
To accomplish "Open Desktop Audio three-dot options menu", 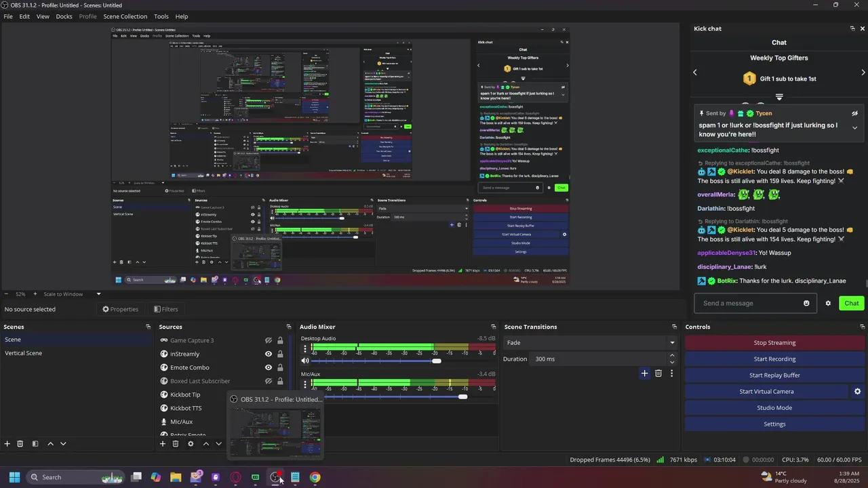I will pos(305,349).
